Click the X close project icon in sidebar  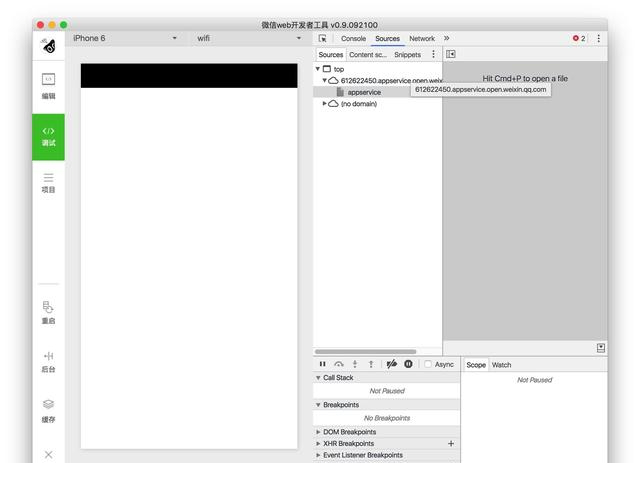tap(48, 454)
